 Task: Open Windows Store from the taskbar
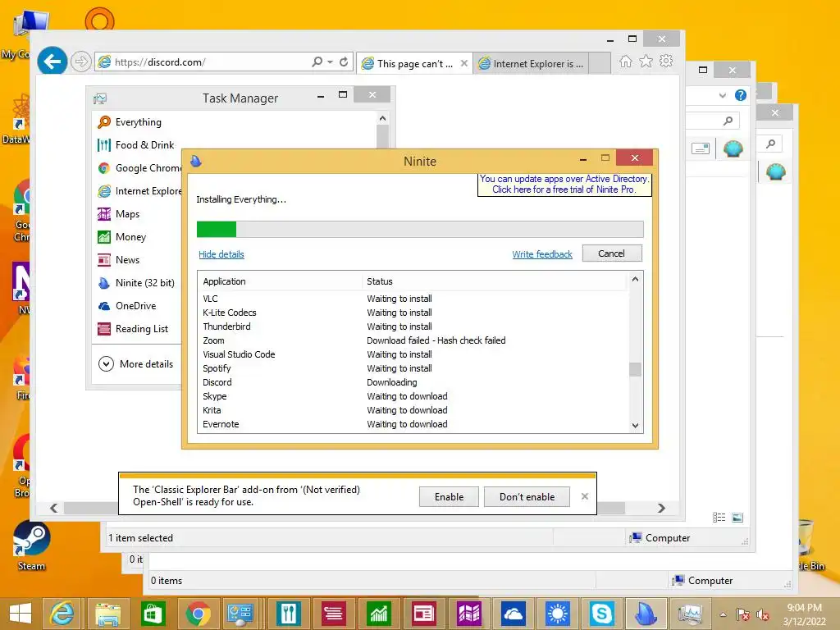(x=153, y=614)
